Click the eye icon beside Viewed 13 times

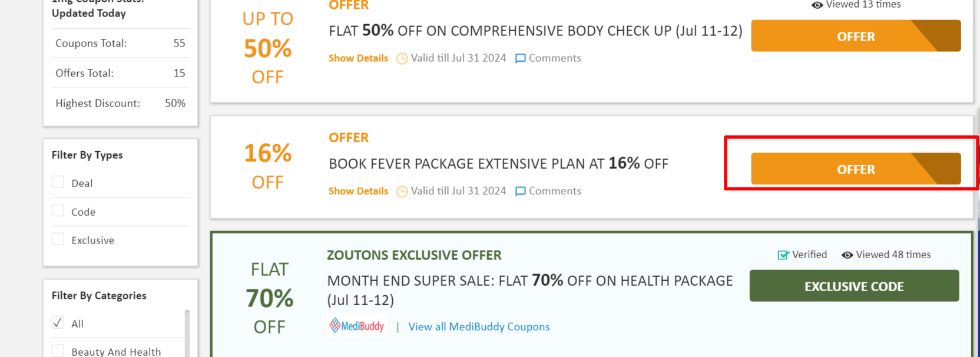click(817, 5)
